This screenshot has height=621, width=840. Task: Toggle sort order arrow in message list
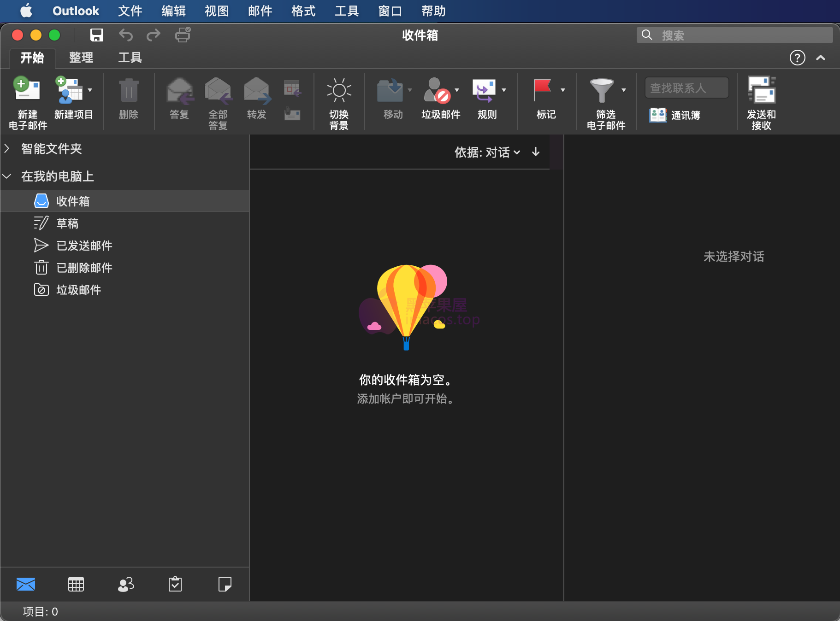coord(536,152)
